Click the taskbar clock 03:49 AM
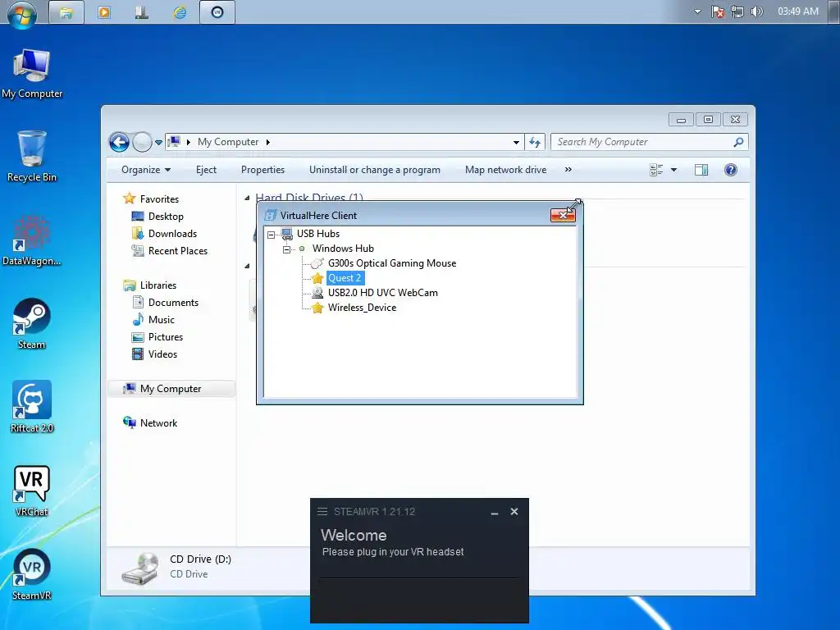Viewport: 840px width, 630px height. [798, 11]
